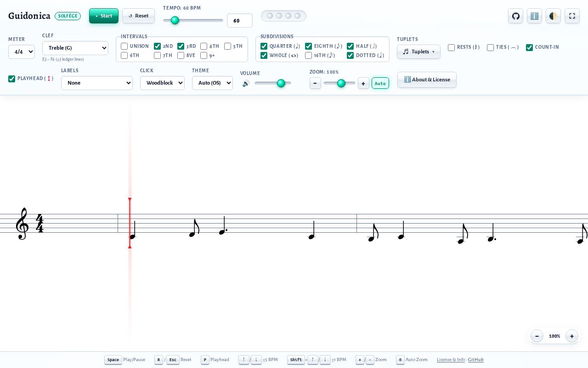Toggle the Playhead checkbox
The image size is (588, 368).
tap(12, 79)
